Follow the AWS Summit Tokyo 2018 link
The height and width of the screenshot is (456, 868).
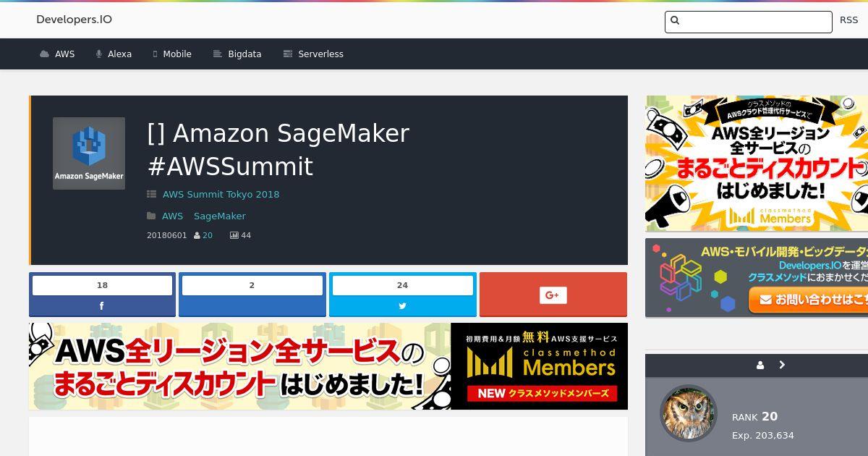click(x=221, y=194)
